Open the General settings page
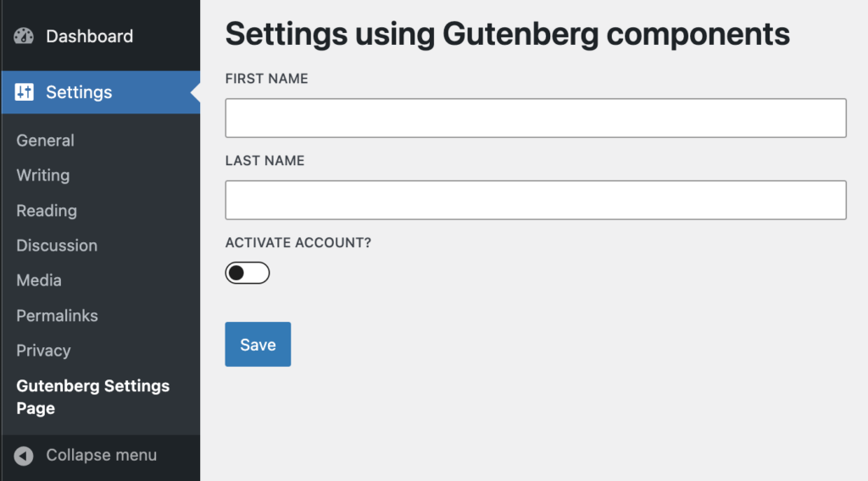The image size is (868, 481). 46,141
